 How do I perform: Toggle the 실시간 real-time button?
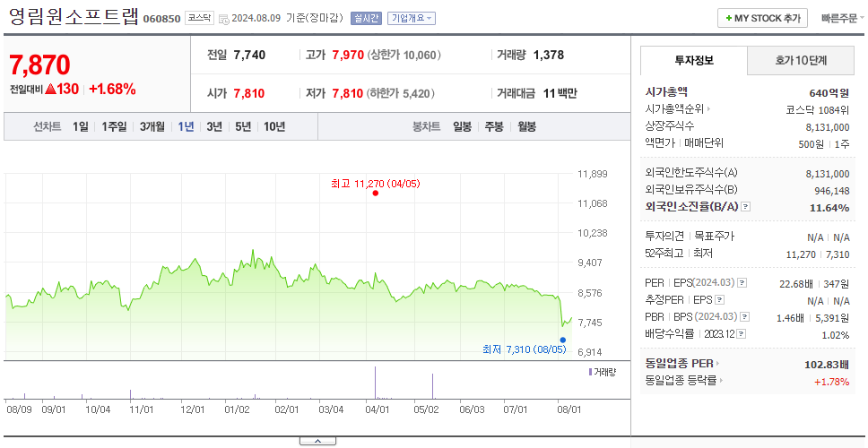(x=366, y=18)
